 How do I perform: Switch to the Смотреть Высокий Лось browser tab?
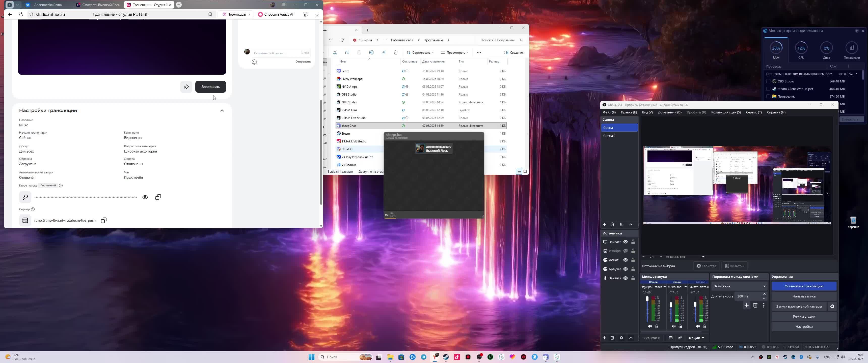pyautogui.click(x=98, y=5)
